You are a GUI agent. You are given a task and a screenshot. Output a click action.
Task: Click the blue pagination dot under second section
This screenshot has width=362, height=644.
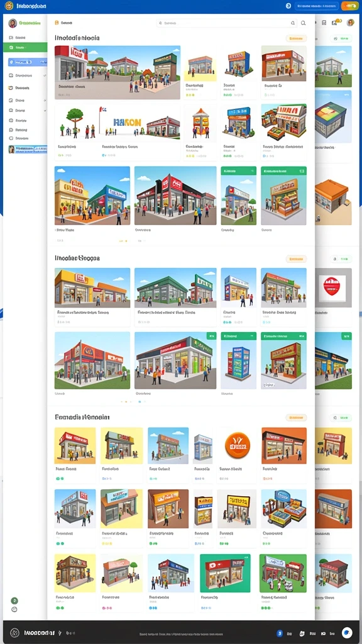[x=140, y=402]
